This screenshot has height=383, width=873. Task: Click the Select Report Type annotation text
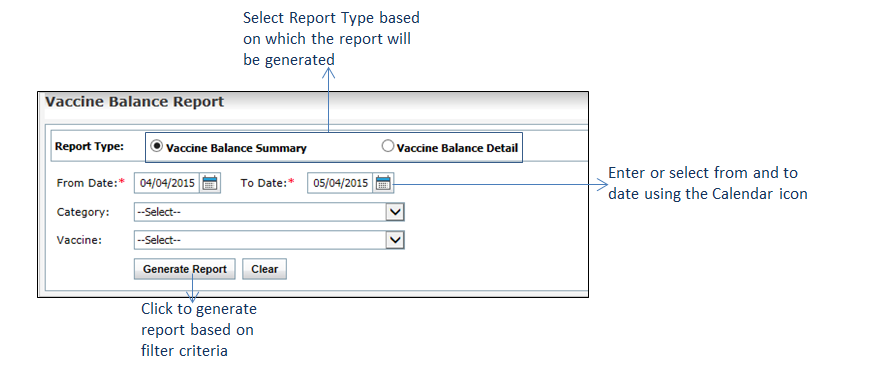pos(331,38)
